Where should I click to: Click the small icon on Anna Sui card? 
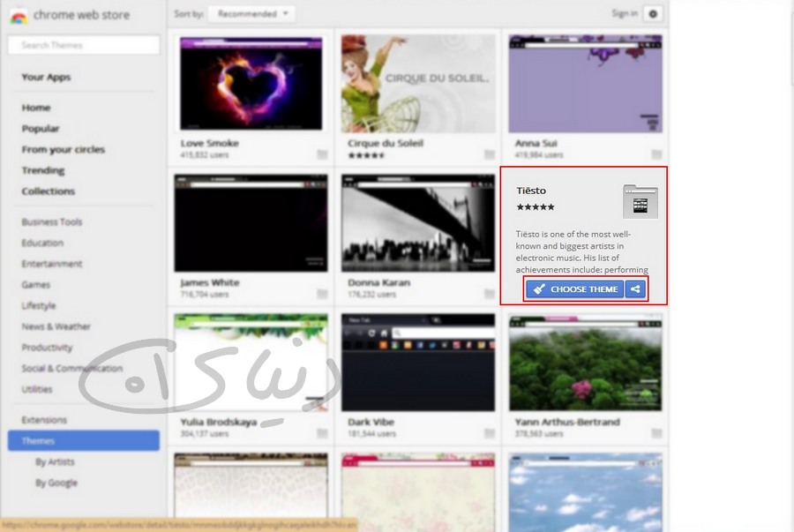[656, 154]
